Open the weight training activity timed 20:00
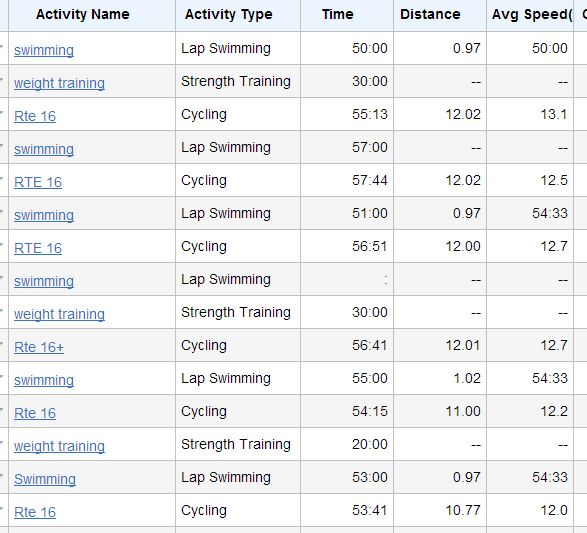Screen dimensions: 587x533 tap(59, 446)
